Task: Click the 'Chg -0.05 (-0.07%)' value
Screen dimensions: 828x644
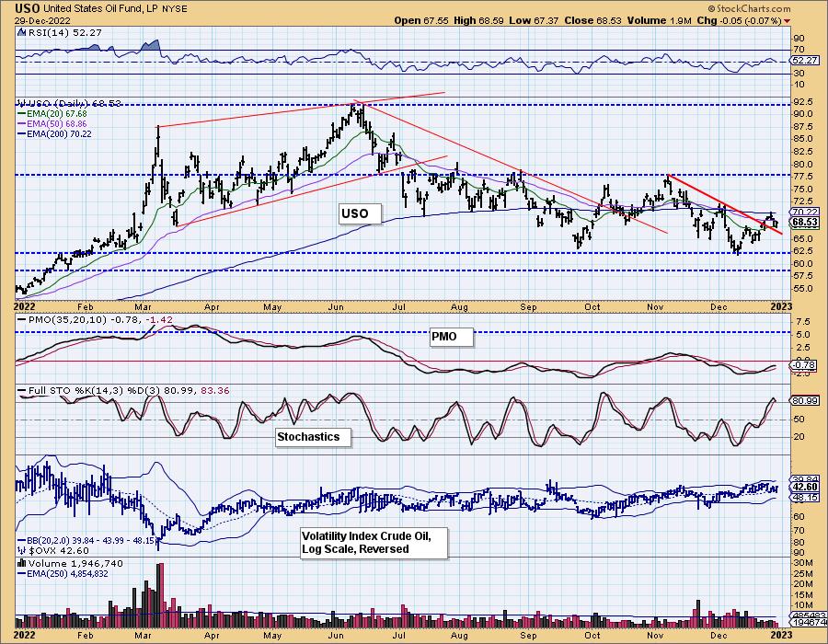Action: point(740,20)
